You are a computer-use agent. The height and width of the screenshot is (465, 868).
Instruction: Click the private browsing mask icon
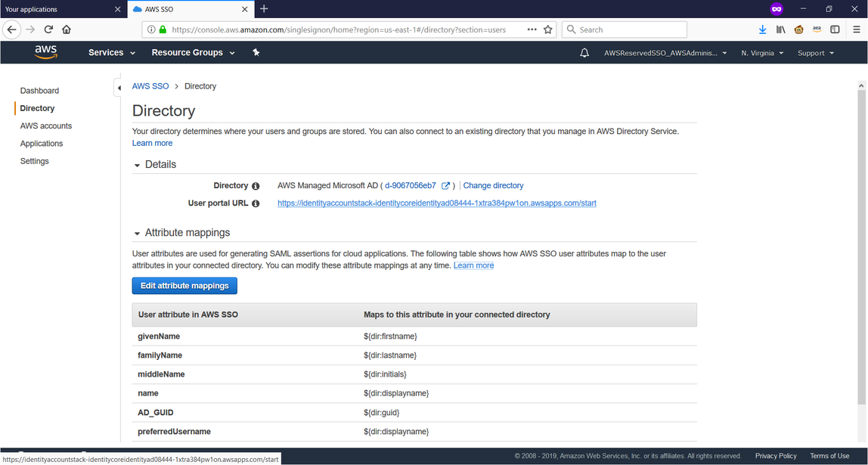click(x=777, y=9)
